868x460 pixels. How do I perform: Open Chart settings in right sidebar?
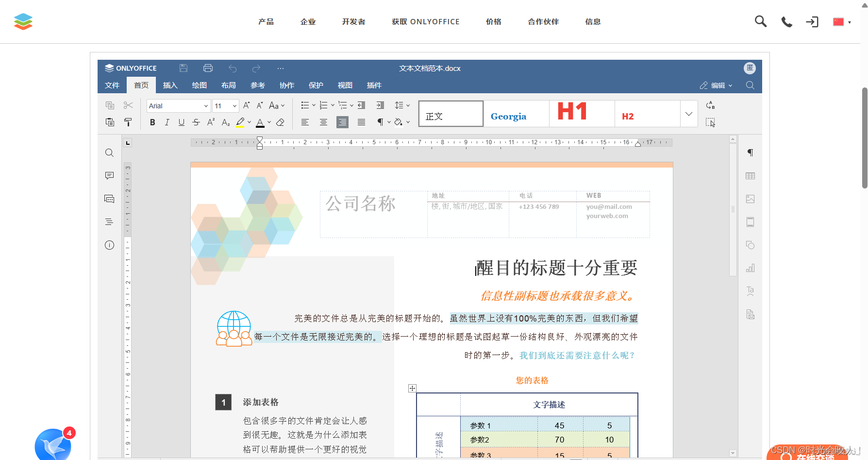point(750,268)
